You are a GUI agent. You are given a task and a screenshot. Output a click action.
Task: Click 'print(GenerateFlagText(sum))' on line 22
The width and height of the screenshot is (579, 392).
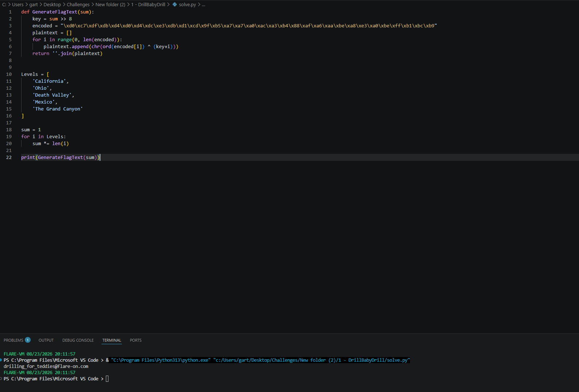tap(61, 158)
